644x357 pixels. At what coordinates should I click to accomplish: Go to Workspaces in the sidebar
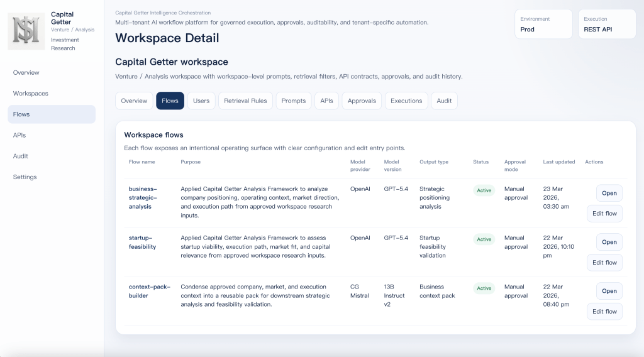point(31,94)
